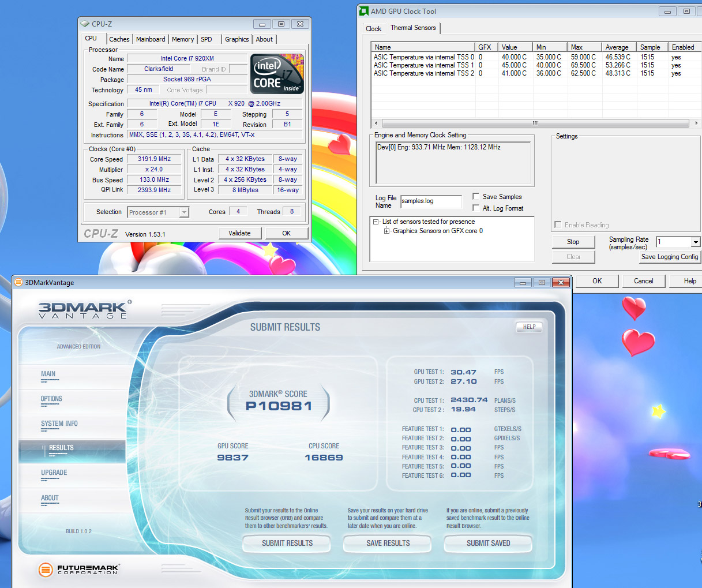
Task: Click the 3DMark score P10981
Action: [279, 406]
